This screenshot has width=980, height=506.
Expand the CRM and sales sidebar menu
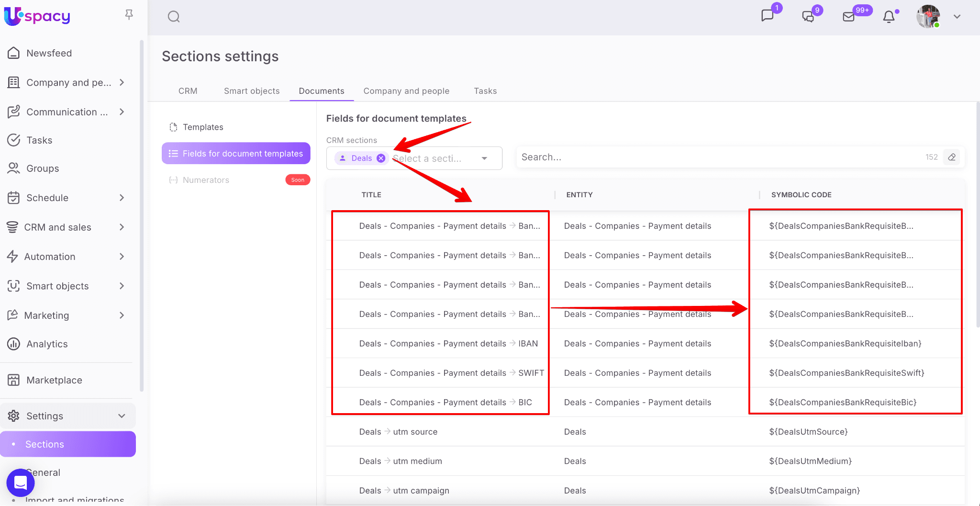pos(122,227)
